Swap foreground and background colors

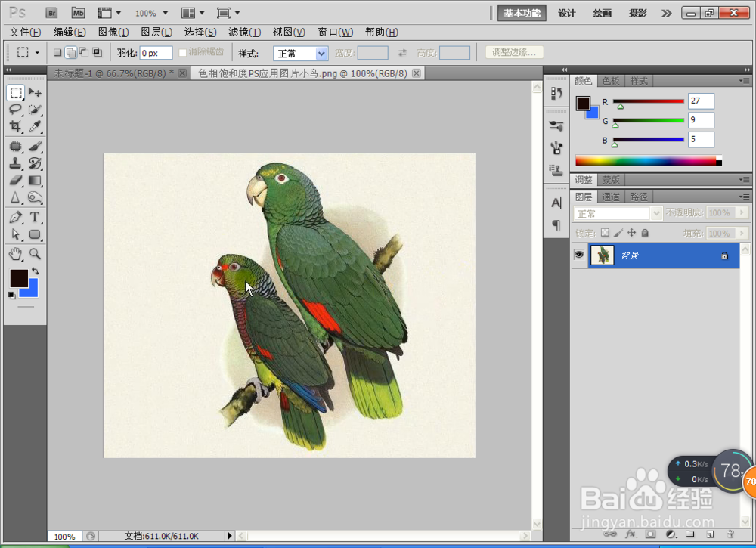36,271
